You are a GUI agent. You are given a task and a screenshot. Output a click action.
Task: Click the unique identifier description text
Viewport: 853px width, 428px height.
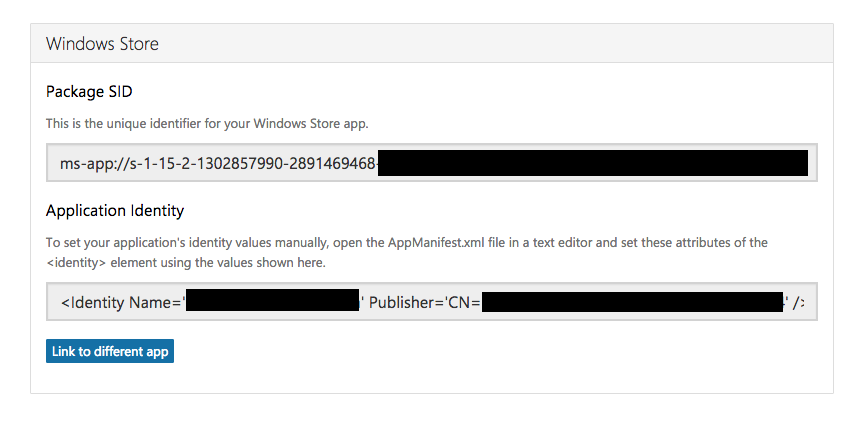[x=207, y=124]
